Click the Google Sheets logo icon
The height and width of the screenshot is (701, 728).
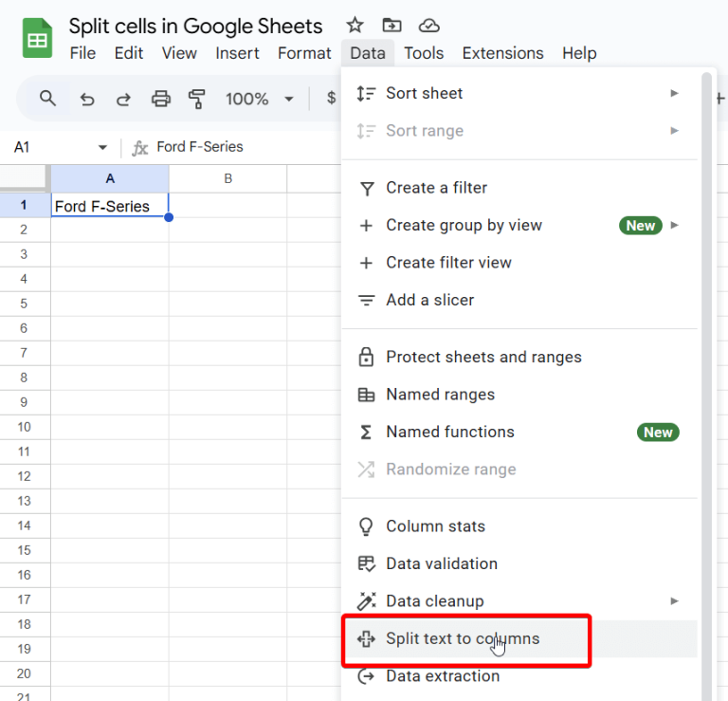pyautogui.click(x=37, y=39)
